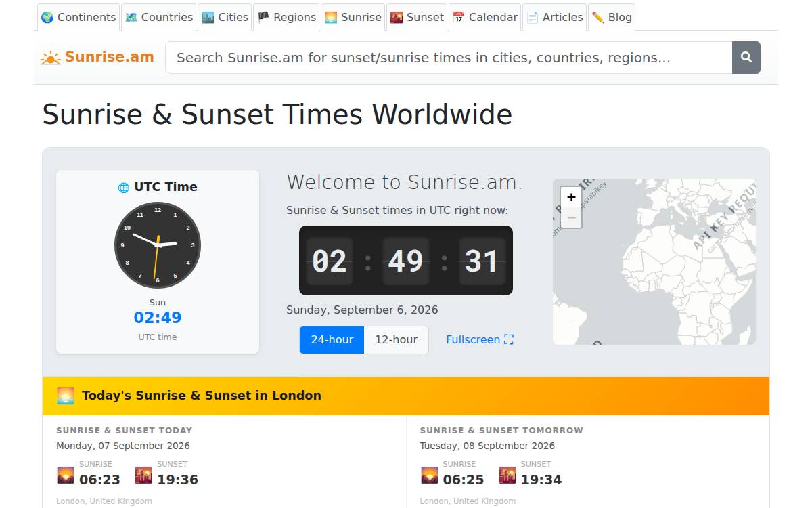The image size is (812, 508).
Task: Zoom out on the map
Action: click(571, 217)
